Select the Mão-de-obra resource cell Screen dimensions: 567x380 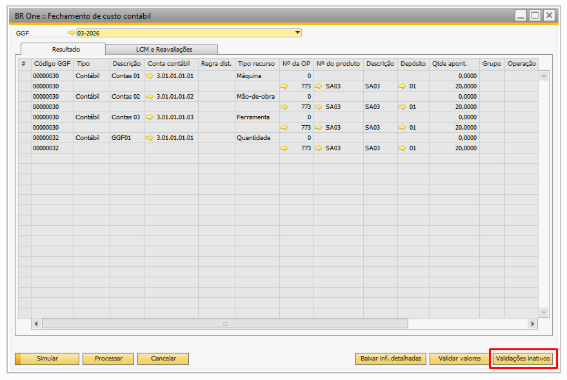click(257, 97)
